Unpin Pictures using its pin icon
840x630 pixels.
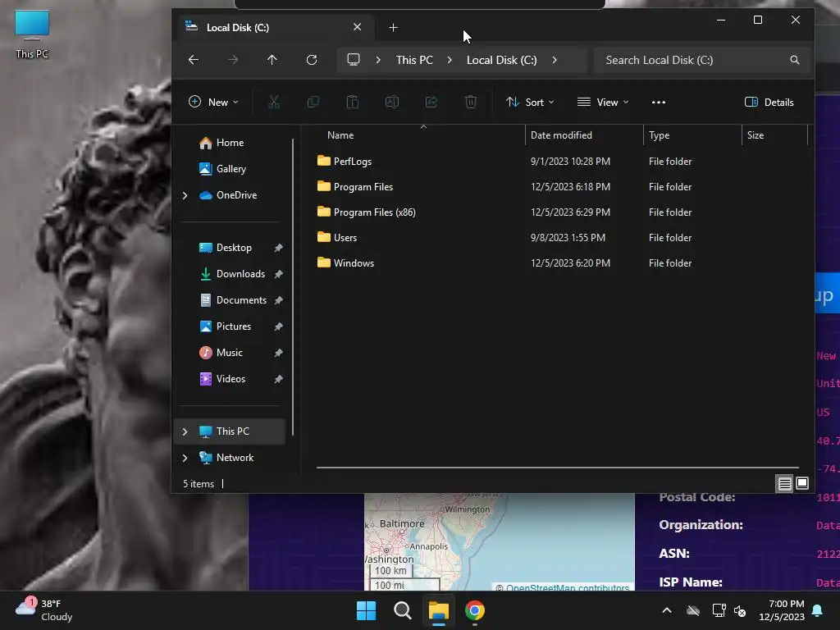[x=279, y=326]
